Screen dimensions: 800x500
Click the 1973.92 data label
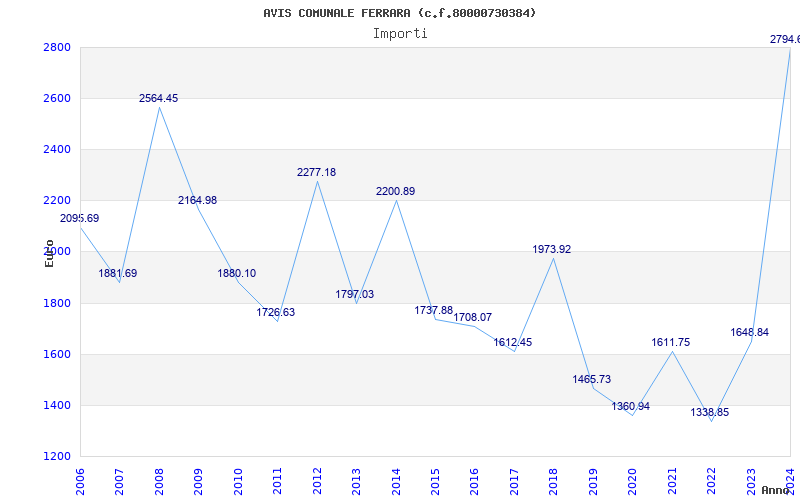tap(552, 249)
